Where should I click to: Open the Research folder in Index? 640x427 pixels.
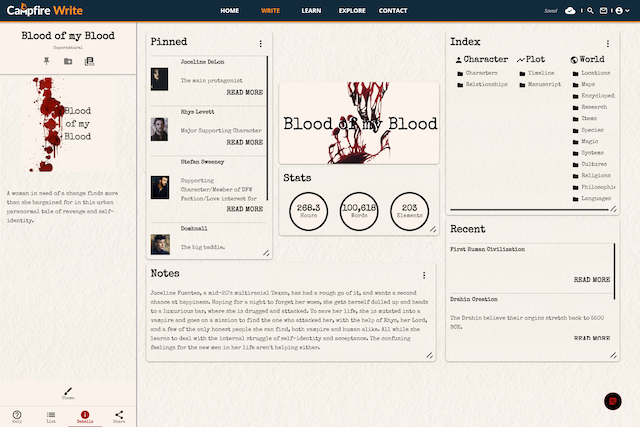[x=590, y=107]
